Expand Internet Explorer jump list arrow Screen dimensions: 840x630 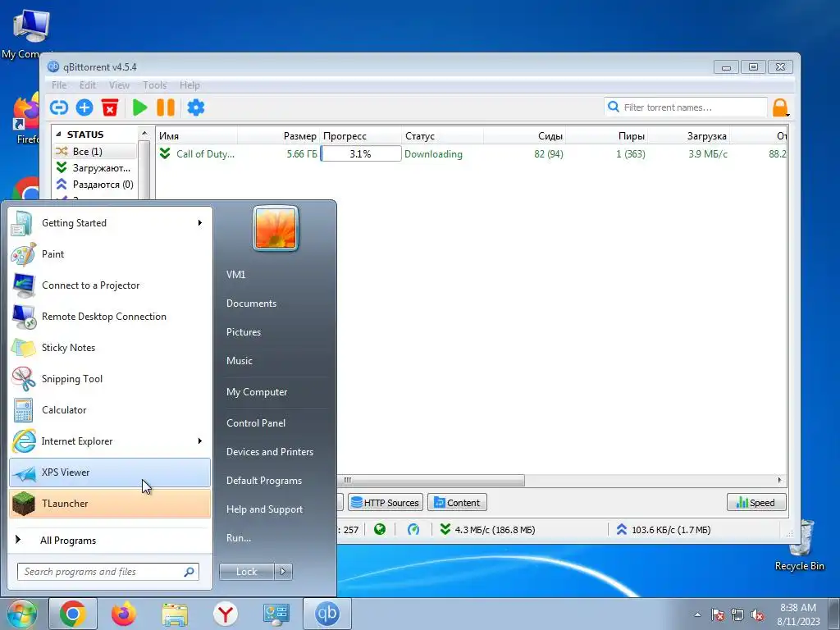point(200,441)
